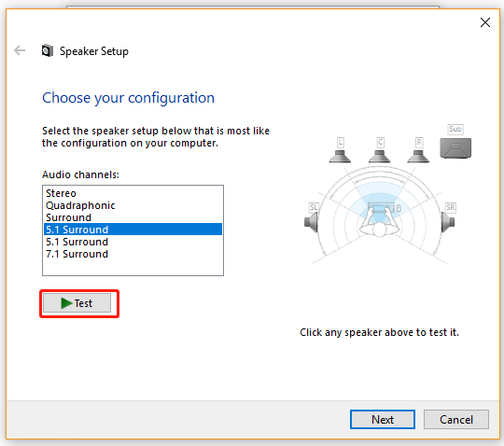Test the side left SL speaker
The height and width of the screenshot is (446, 504).
click(312, 217)
